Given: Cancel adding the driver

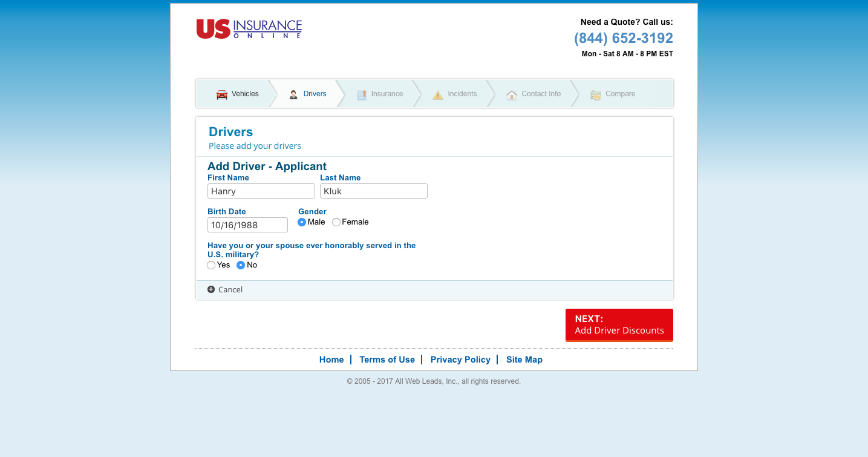Looking at the screenshot, I should [x=230, y=290].
